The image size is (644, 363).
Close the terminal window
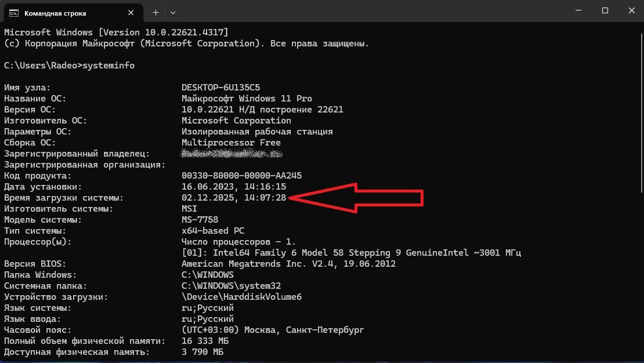tap(631, 11)
